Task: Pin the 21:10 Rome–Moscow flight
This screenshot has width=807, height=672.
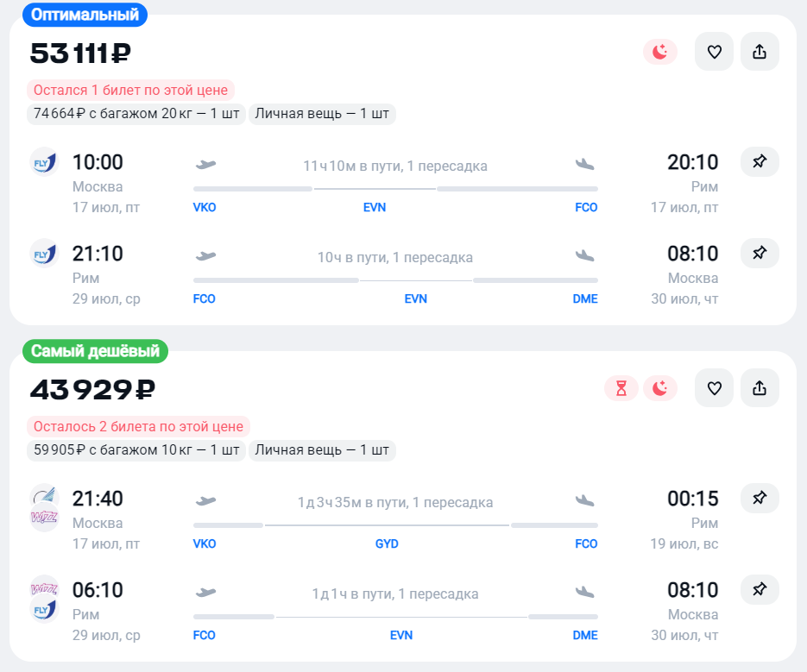Action: [x=760, y=253]
